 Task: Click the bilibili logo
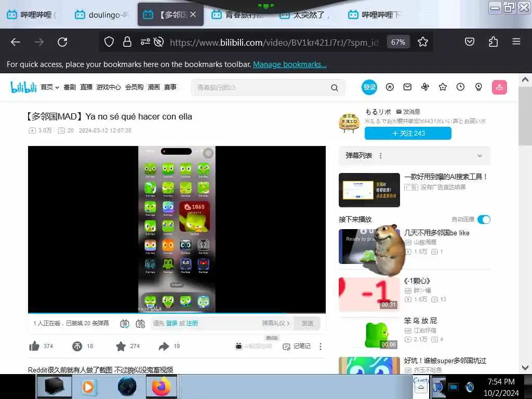23,87
